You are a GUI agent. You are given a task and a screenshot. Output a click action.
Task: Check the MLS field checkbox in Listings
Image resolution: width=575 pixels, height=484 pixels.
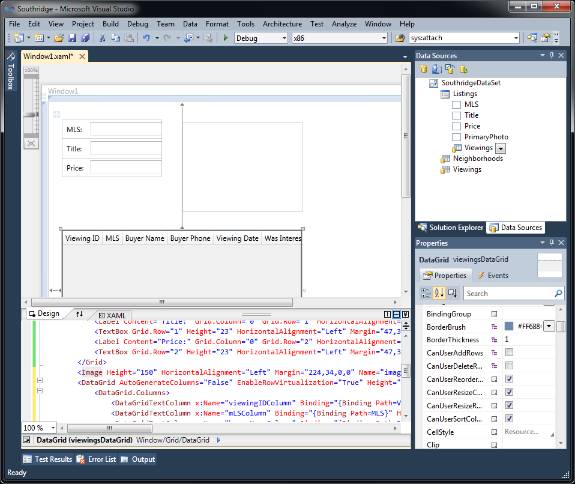click(x=456, y=105)
